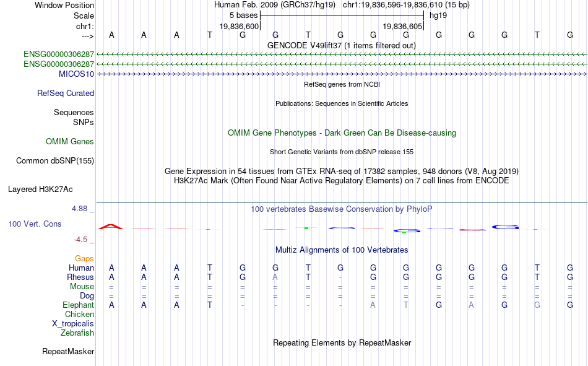Click the Gaps label in Multiz alignment
This screenshot has height=366, width=588.
point(84,258)
